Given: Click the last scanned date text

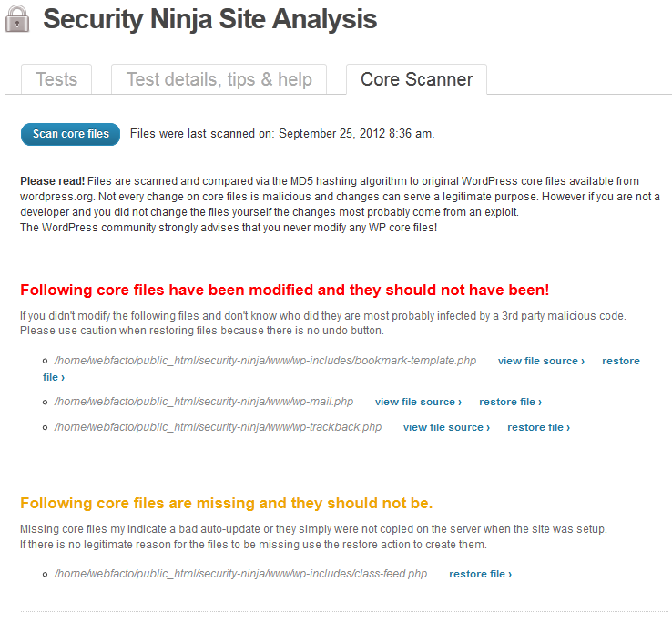Looking at the screenshot, I should (282, 134).
